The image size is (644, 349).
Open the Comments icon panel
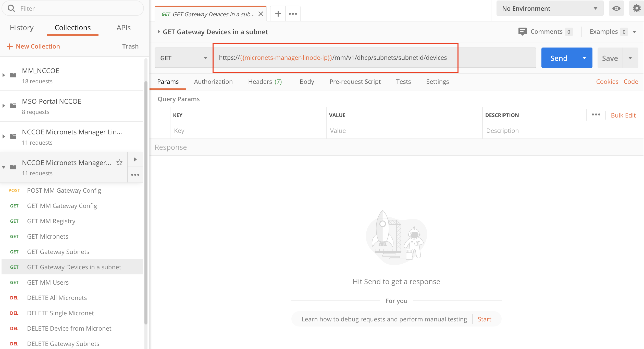[522, 32]
